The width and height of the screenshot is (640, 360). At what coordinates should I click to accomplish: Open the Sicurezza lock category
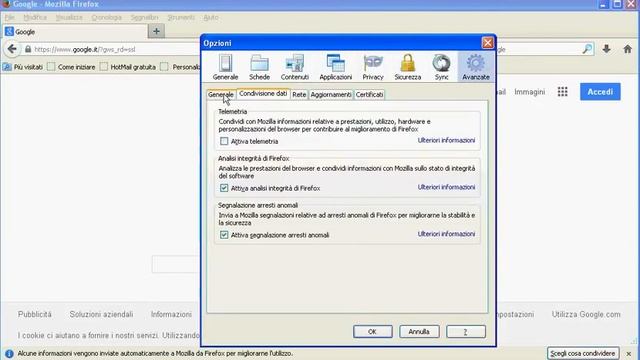tap(407, 67)
